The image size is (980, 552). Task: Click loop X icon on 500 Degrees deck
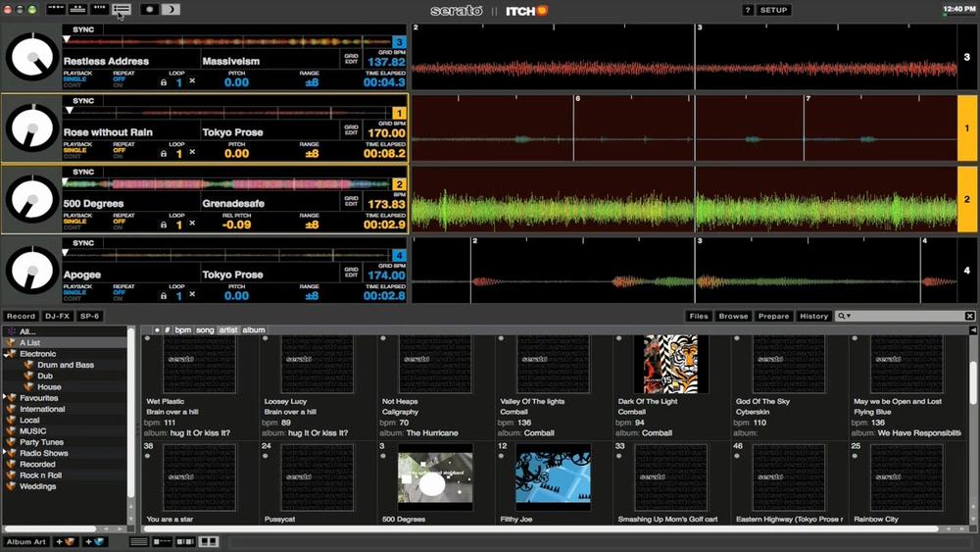pyautogui.click(x=192, y=223)
